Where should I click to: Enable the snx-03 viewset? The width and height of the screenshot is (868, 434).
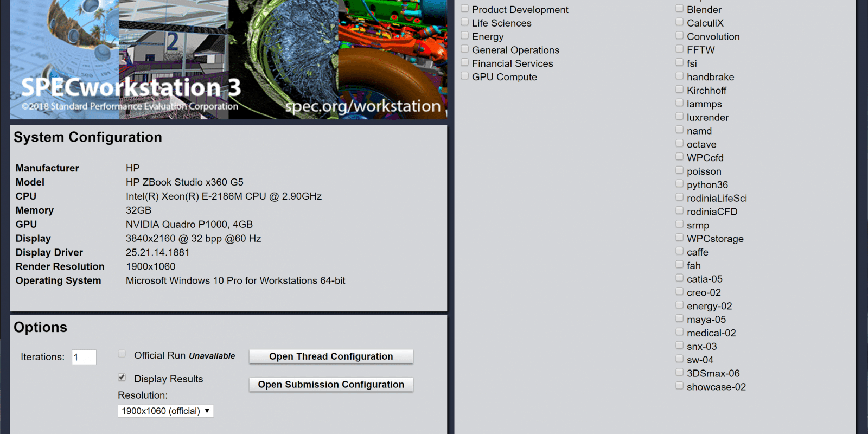680,346
